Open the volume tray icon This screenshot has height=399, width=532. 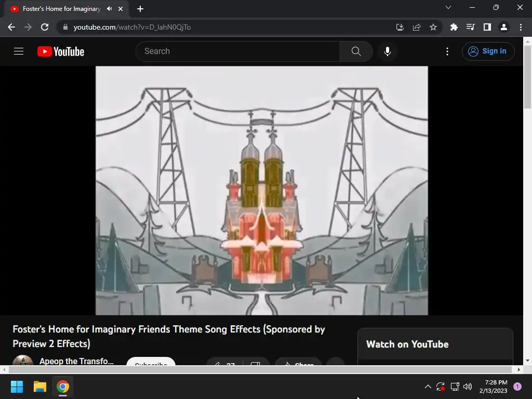[x=468, y=387]
